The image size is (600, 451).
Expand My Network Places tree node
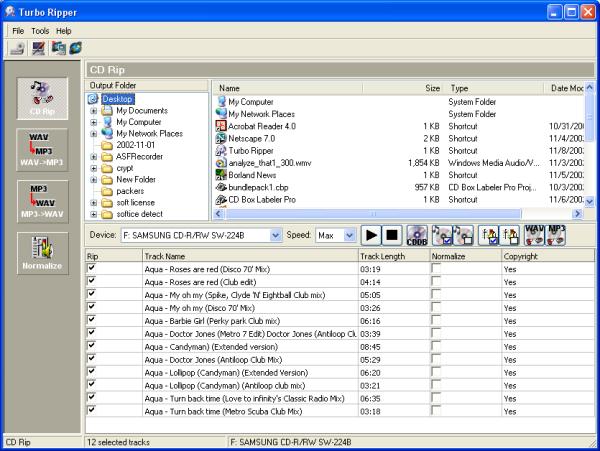pyautogui.click(x=94, y=134)
